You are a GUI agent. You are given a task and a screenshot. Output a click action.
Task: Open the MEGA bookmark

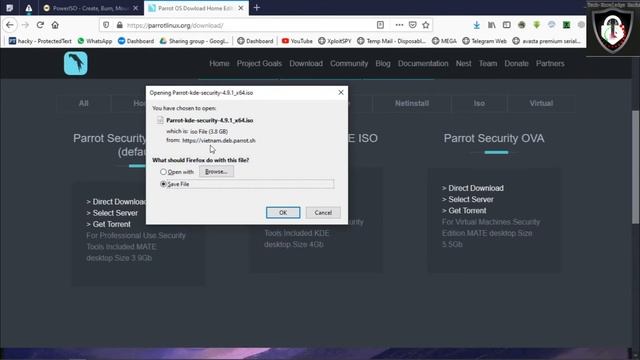(444, 41)
